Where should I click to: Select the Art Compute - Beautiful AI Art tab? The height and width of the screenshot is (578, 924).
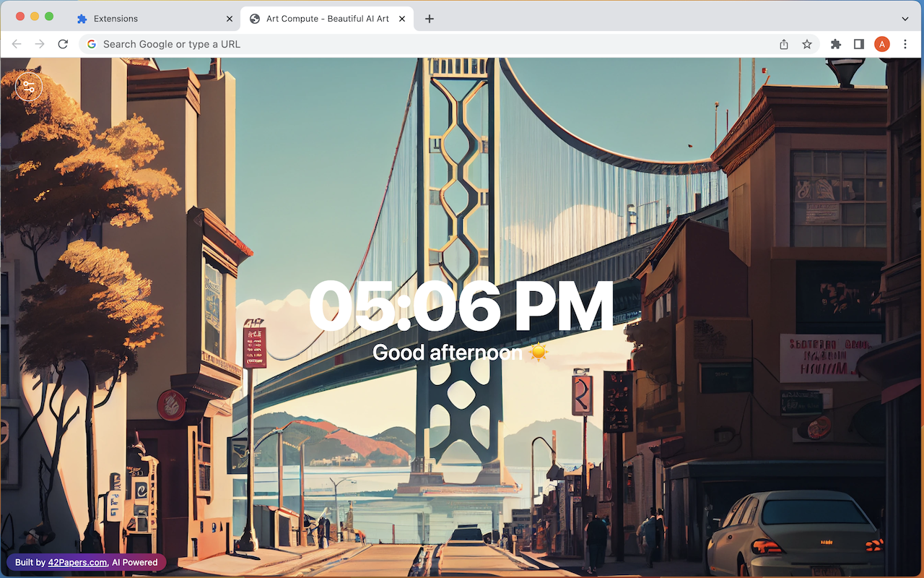click(327, 19)
